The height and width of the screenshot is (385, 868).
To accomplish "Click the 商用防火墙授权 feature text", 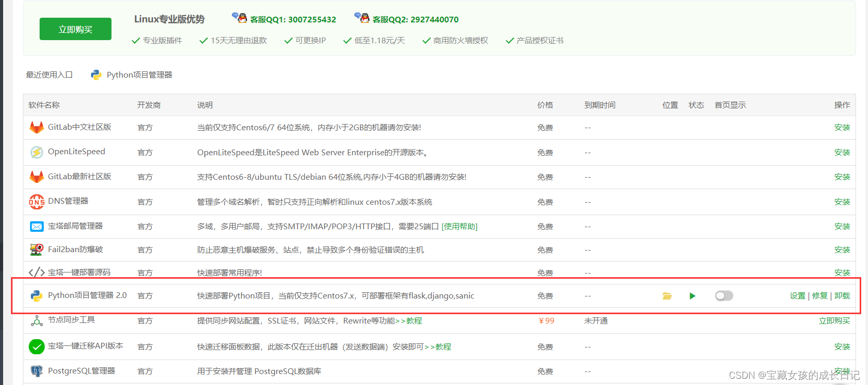I will [x=461, y=41].
